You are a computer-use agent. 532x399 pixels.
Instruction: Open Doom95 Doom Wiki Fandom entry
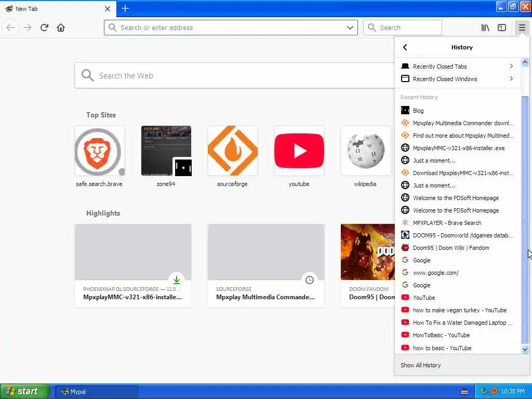(457, 248)
